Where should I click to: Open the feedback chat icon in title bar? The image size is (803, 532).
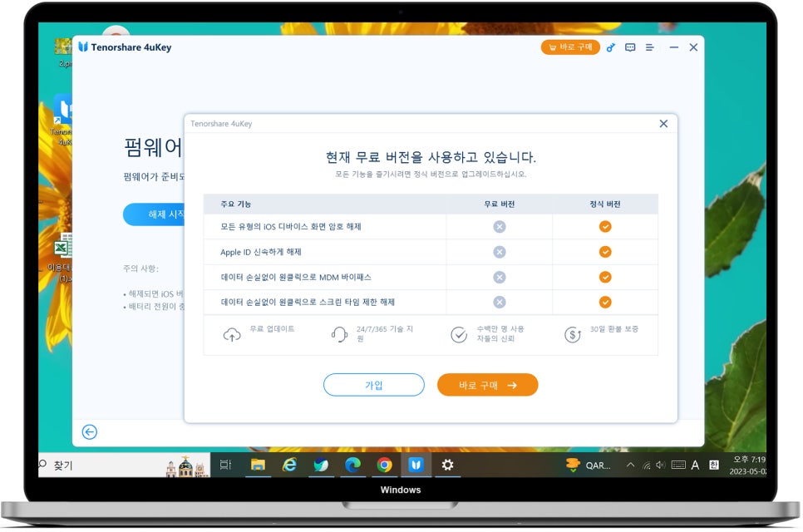(x=630, y=47)
